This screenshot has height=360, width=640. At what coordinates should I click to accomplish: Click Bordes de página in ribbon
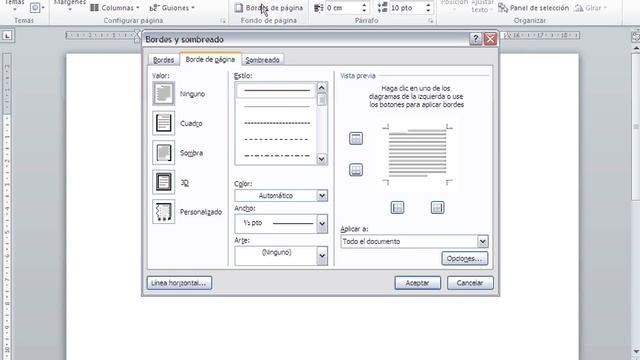coord(269,8)
